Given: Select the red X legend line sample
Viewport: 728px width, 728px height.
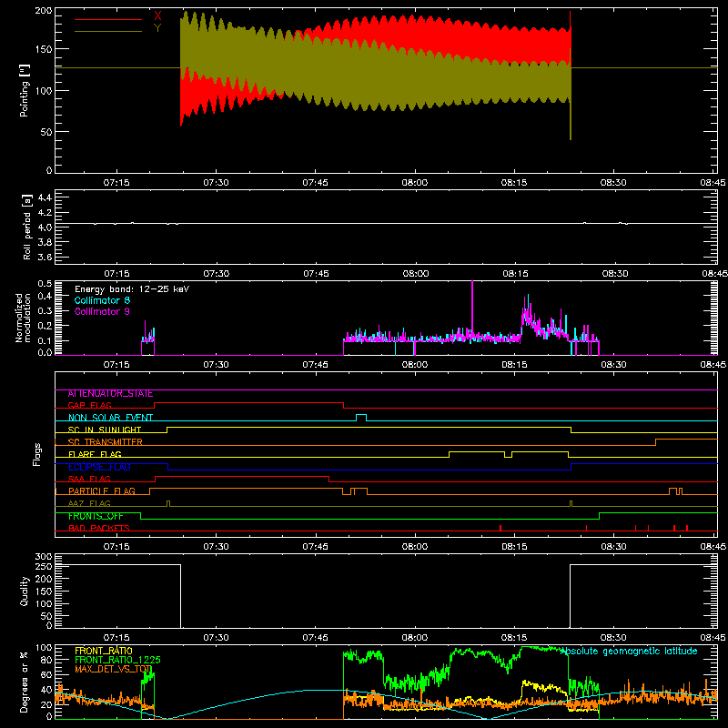Looking at the screenshot, I should pyautogui.click(x=108, y=19).
